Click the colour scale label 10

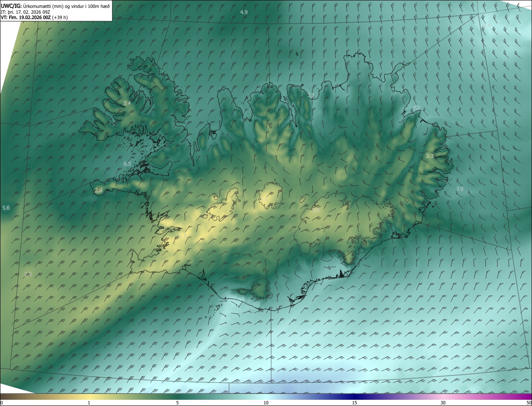click(x=266, y=403)
